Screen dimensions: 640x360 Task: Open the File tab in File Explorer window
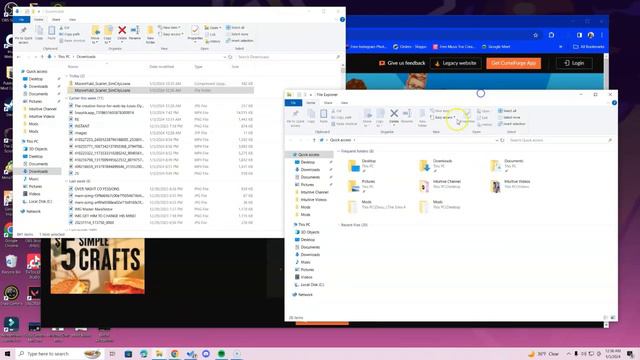[293, 102]
